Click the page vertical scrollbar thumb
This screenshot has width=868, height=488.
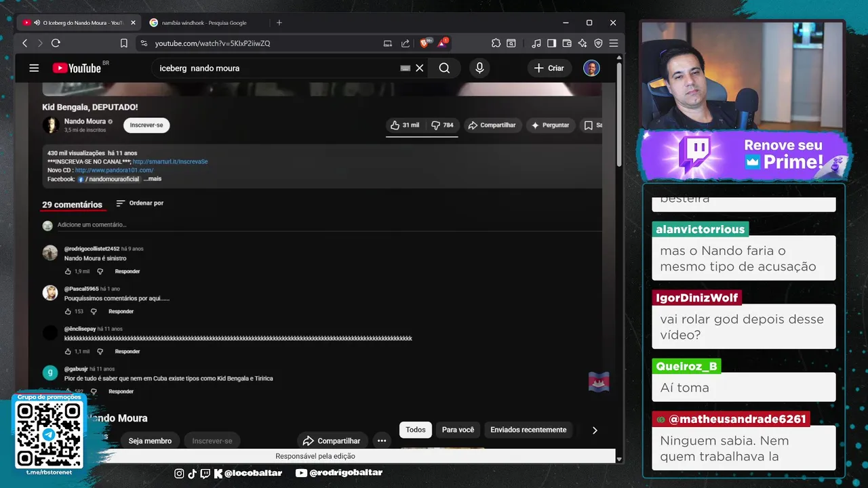[619, 115]
